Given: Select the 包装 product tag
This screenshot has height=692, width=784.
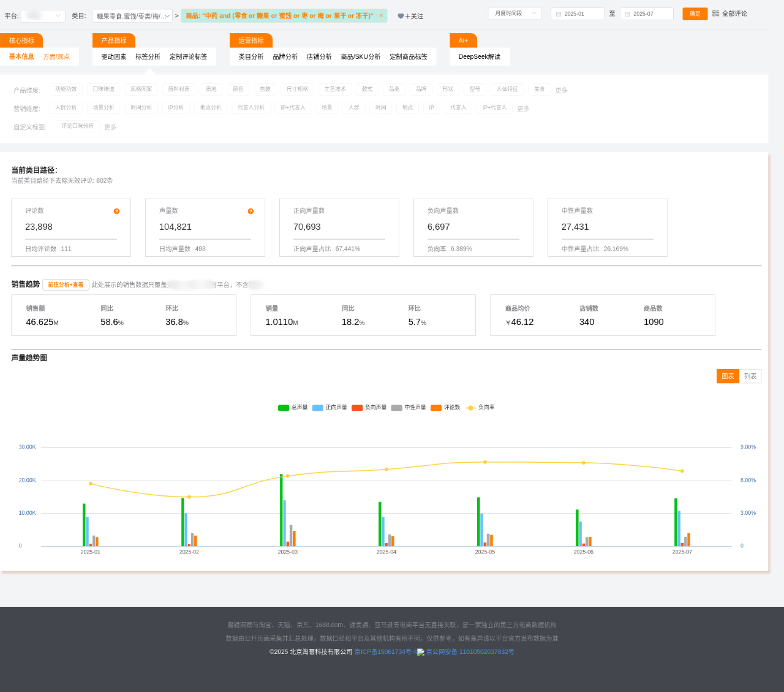Looking at the screenshot, I should click(x=265, y=89).
